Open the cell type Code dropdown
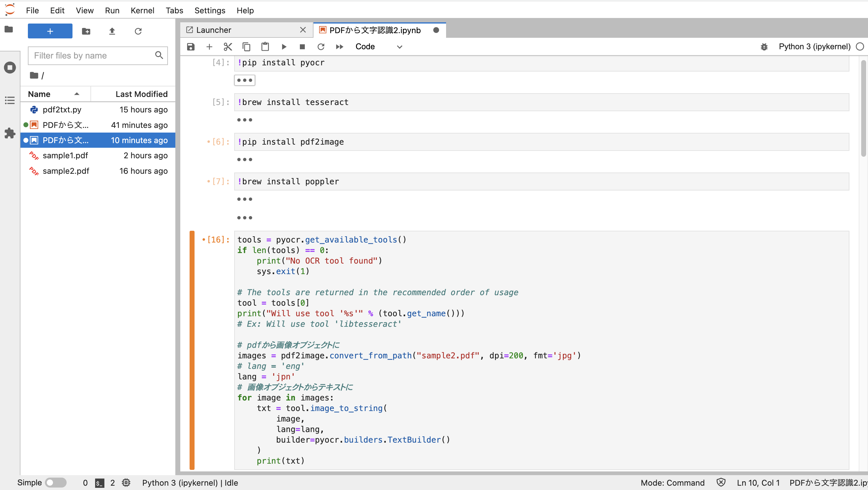The image size is (868, 490). click(379, 47)
